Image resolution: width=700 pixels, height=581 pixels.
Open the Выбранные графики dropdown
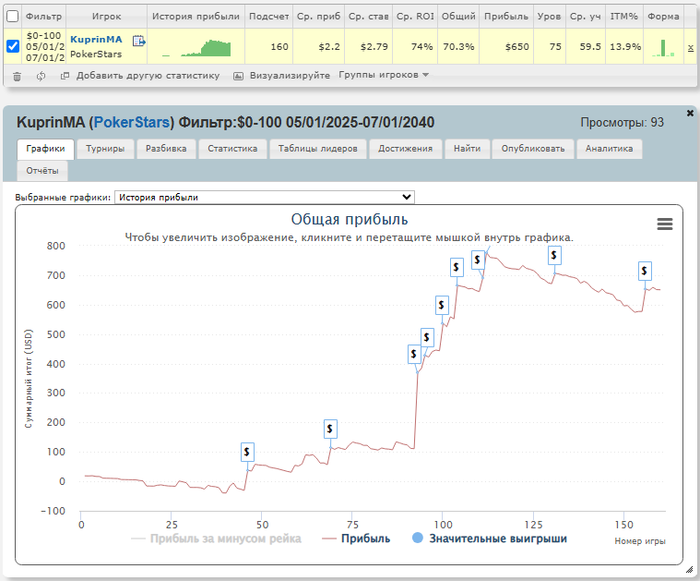pos(264,197)
